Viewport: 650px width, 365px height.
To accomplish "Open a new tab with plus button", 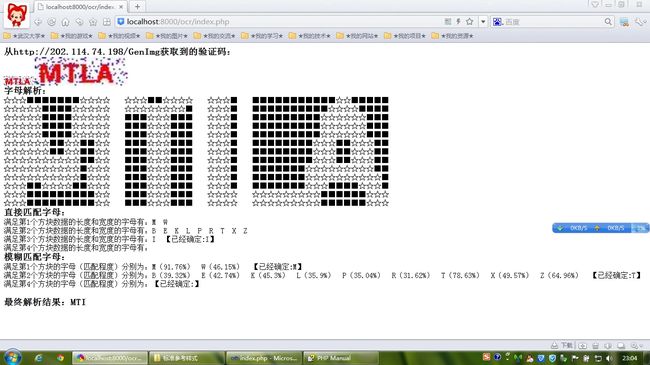I will (x=137, y=7).
